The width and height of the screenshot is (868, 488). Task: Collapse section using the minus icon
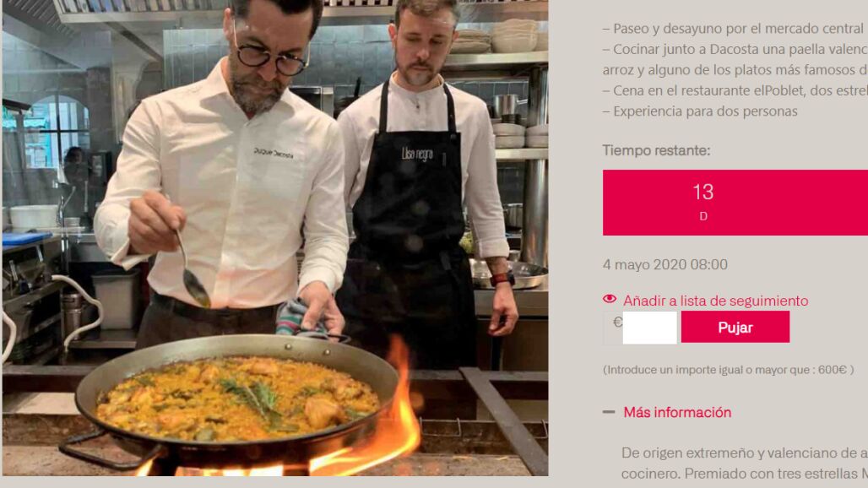click(609, 412)
